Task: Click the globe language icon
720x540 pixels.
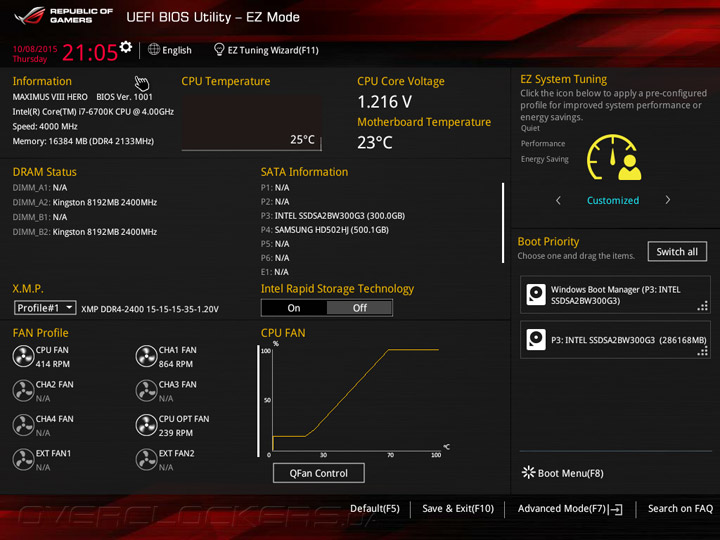Action: click(x=154, y=49)
